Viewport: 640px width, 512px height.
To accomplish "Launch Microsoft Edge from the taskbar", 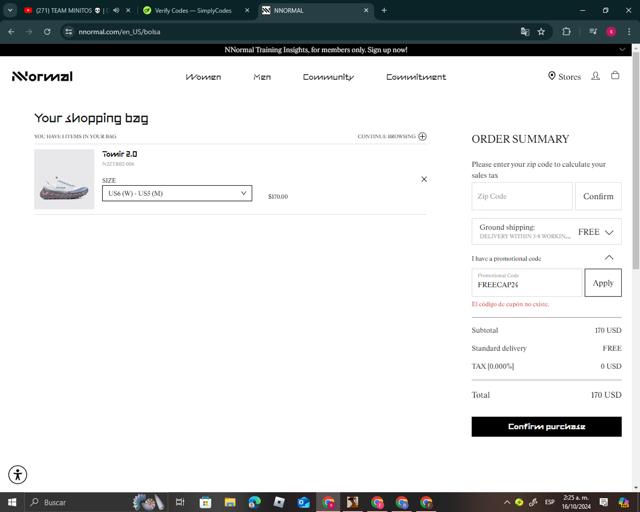I will [254, 502].
